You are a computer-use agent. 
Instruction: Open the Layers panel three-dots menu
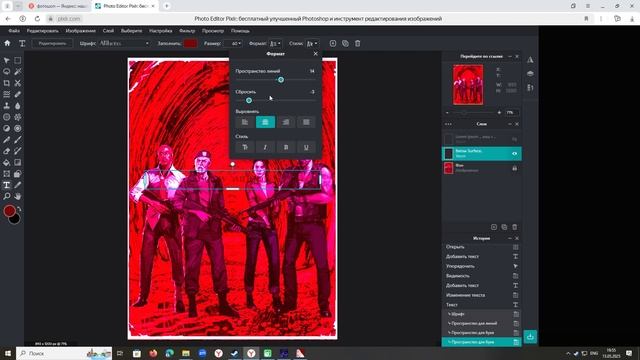pos(448,124)
